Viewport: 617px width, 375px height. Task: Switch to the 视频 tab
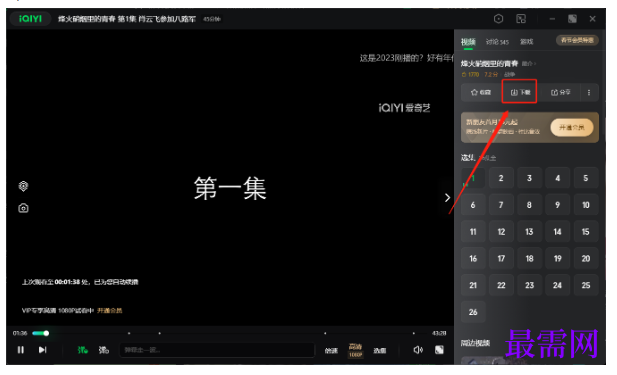468,42
